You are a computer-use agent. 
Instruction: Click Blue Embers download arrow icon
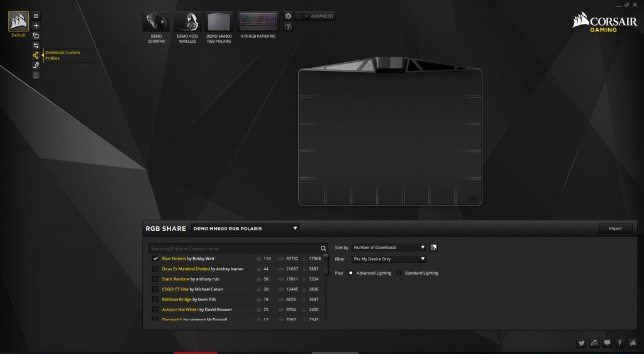(304, 258)
